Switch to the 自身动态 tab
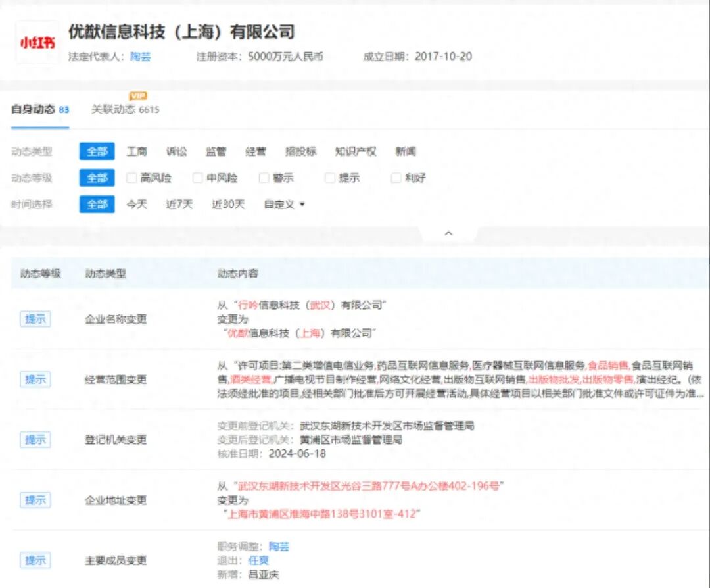710x588 pixels. tap(40, 109)
